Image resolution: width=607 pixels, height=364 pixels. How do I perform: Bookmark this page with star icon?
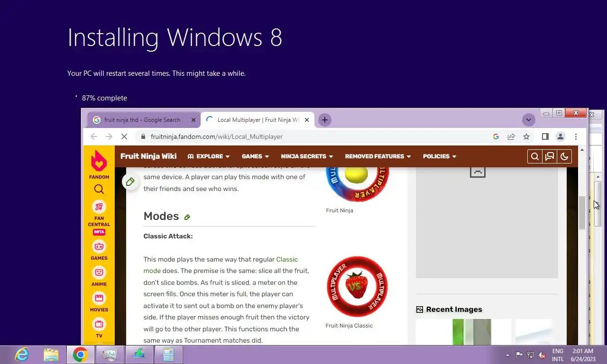point(526,136)
